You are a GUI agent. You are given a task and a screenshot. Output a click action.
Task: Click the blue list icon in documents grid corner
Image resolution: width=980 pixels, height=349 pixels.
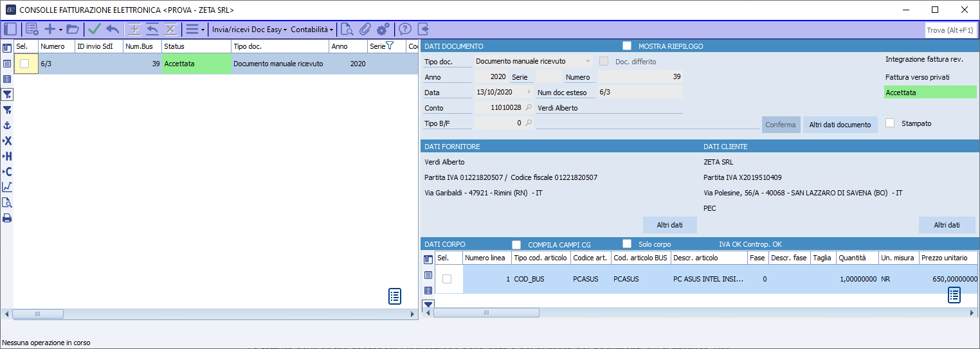tap(395, 296)
